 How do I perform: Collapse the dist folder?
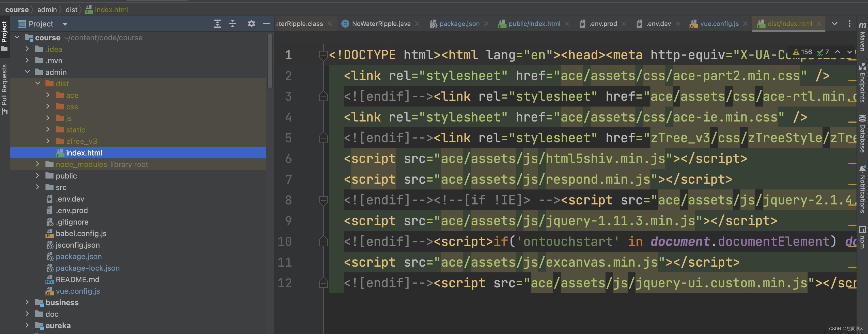tap(38, 83)
